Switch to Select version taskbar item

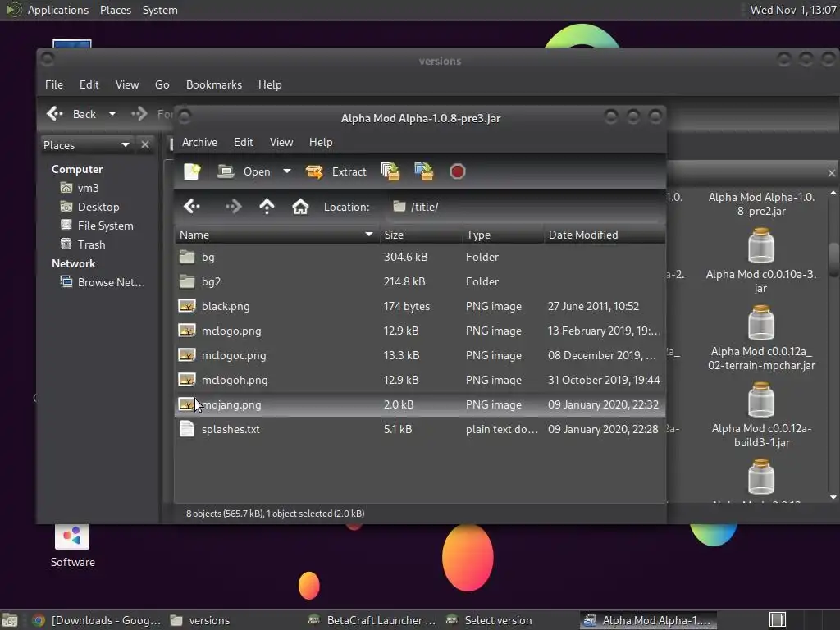pos(489,620)
